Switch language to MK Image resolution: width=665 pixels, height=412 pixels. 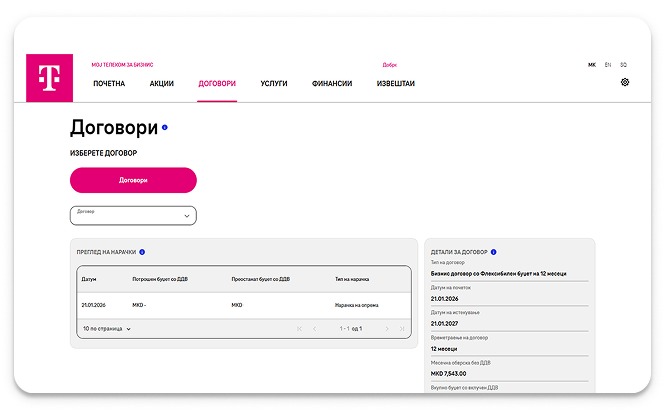pyautogui.click(x=592, y=65)
